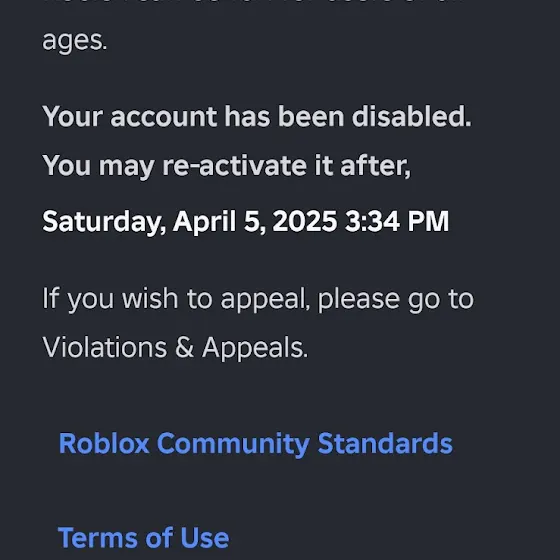Click the year '2025' in the date
The height and width of the screenshot is (560, 560).
click(x=305, y=221)
